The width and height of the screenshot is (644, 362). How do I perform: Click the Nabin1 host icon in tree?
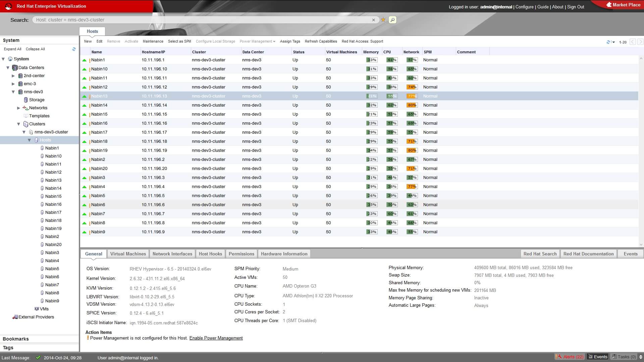[x=42, y=148]
